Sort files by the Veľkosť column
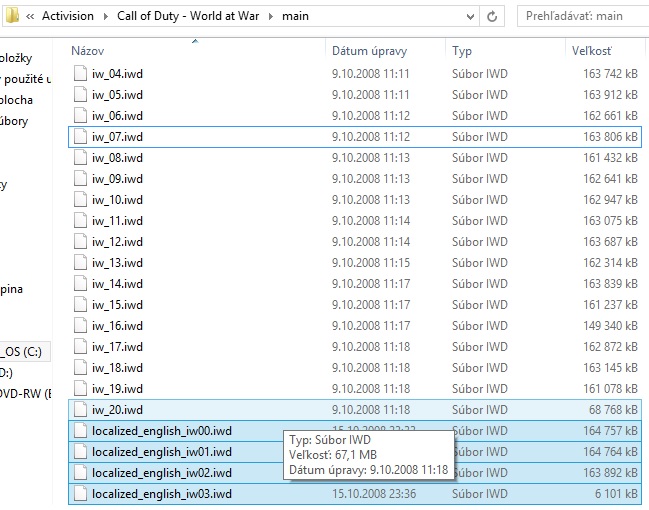 (x=591, y=50)
